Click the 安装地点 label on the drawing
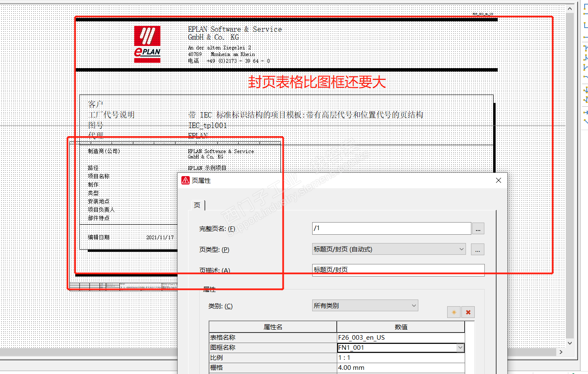Image resolution: width=588 pixels, height=374 pixels. [x=99, y=201]
